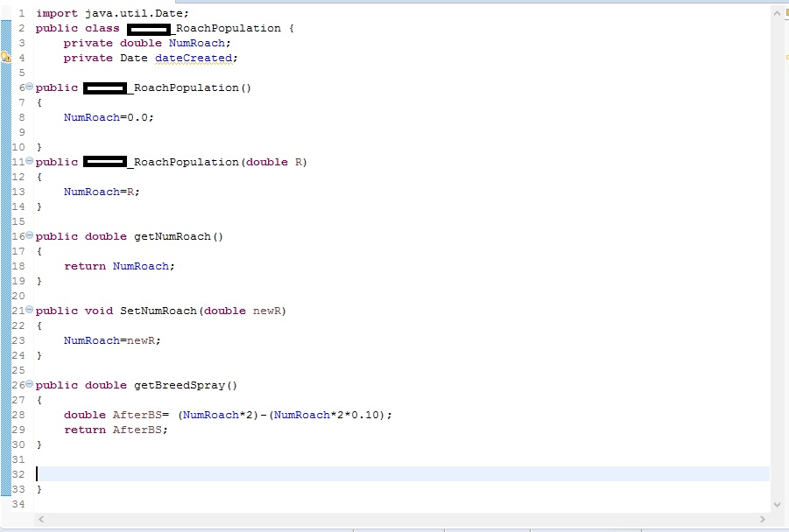This screenshot has height=532, width=789.
Task: Click the 'NumRoach=0.0;' assignment
Action: coord(109,117)
